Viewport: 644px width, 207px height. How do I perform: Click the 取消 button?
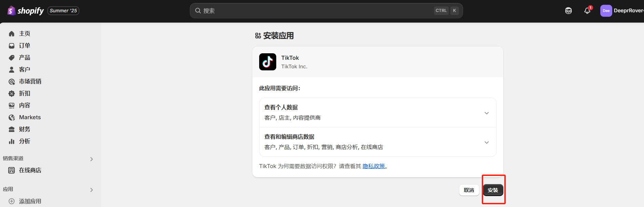469,190
